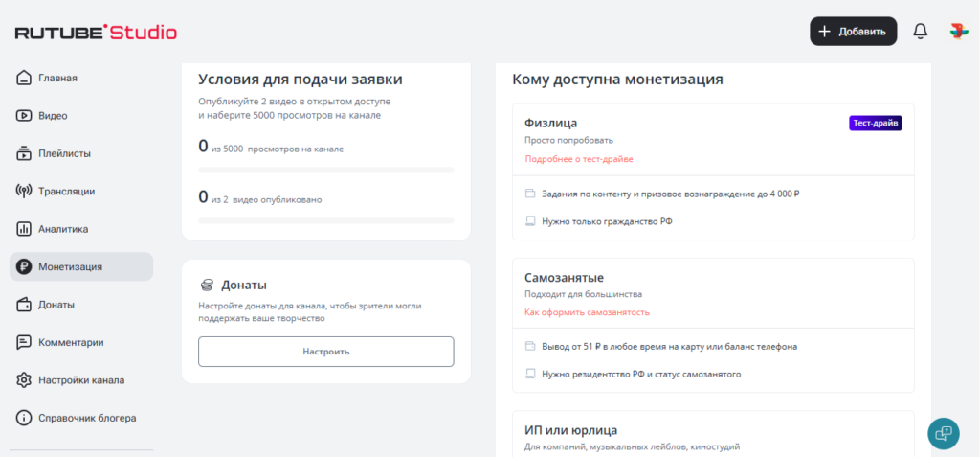This screenshot has width=980, height=457.
Task: Click the published videos progress bar
Action: click(326, 221)
